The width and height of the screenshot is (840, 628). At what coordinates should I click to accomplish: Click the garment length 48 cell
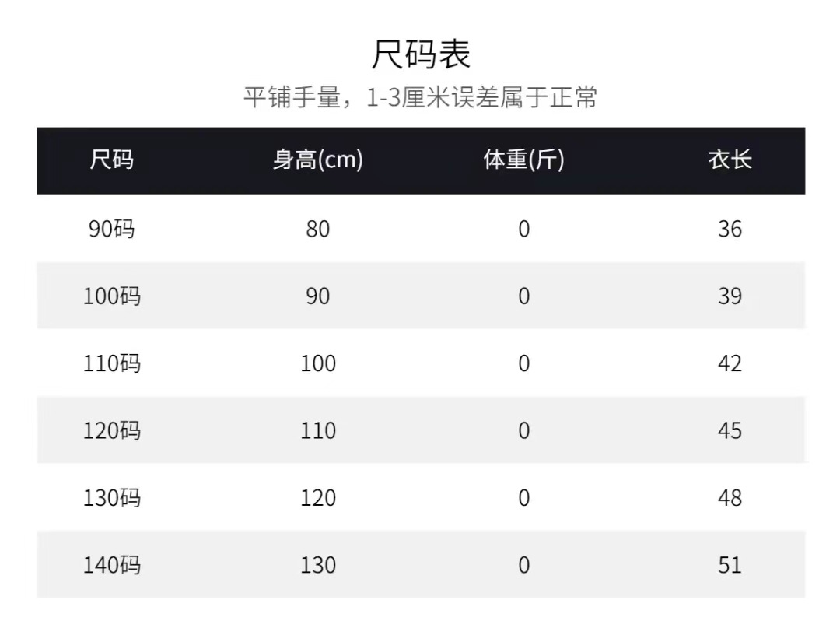tap(730, 498)
